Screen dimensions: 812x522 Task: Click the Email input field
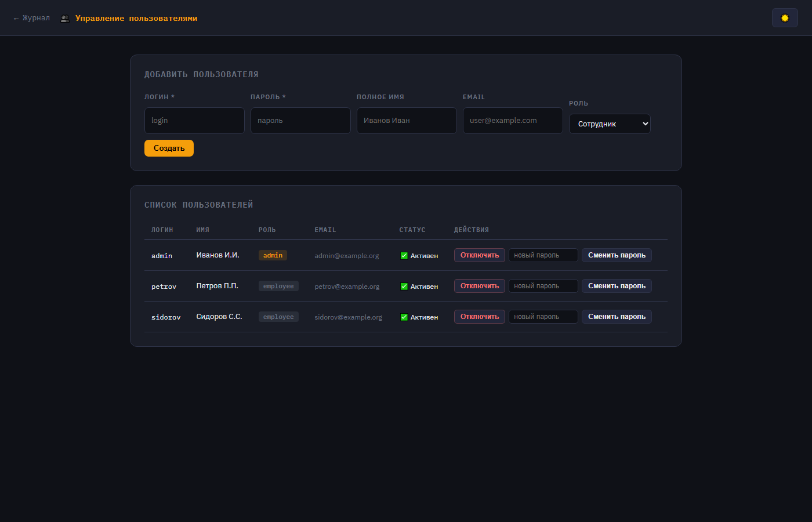coord(513,121)
